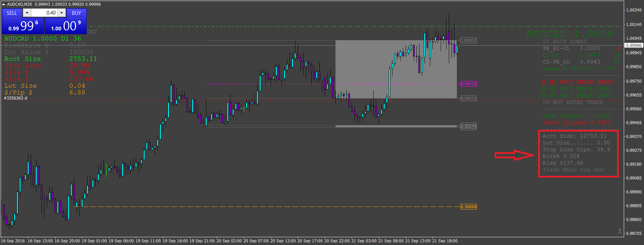Click the SELL button label
The height and width of the screenshot is (245, 644).
(x=12, y=13)
